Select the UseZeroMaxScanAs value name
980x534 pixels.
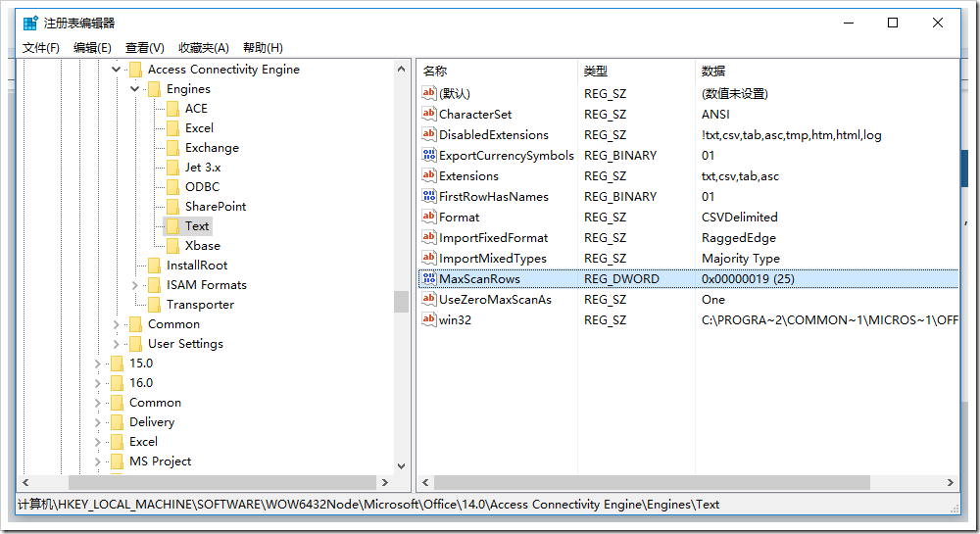pyautogui.click(x=495, y=299)
